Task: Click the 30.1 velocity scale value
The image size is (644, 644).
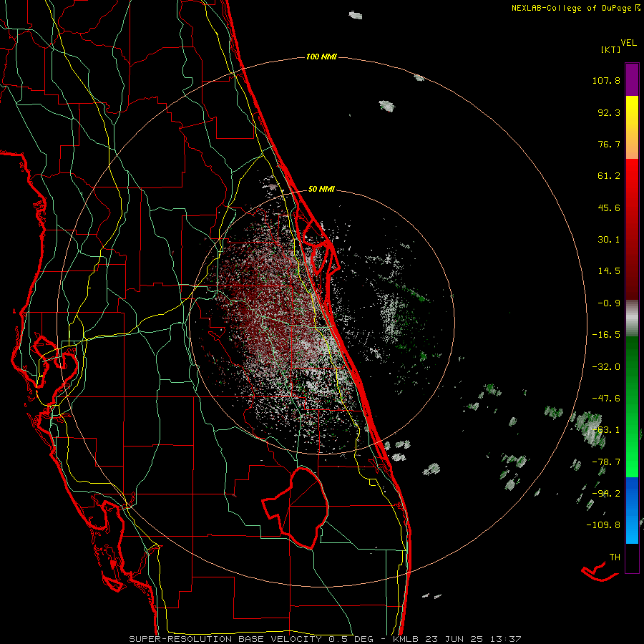Action: [609, 240]
